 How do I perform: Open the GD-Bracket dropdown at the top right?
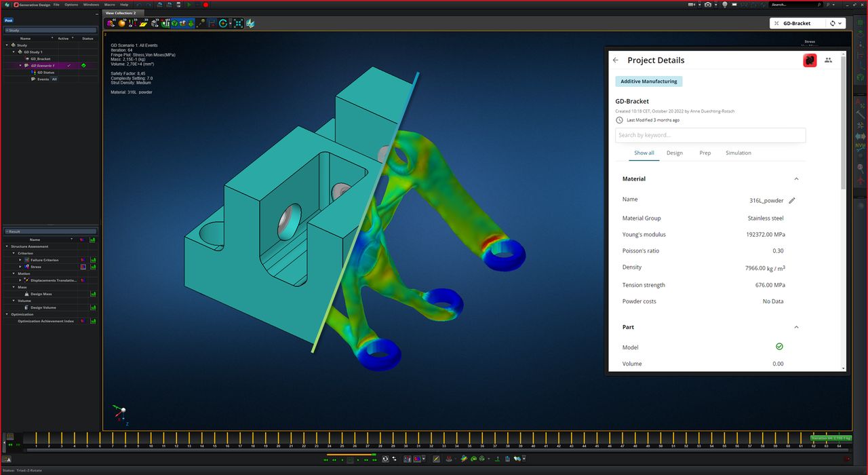(x=841, y=23)
